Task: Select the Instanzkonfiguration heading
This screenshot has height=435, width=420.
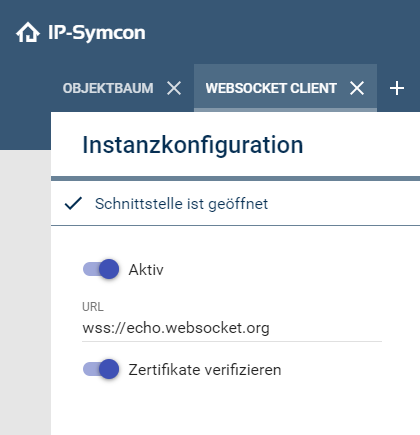Action: tap(193, 145)
